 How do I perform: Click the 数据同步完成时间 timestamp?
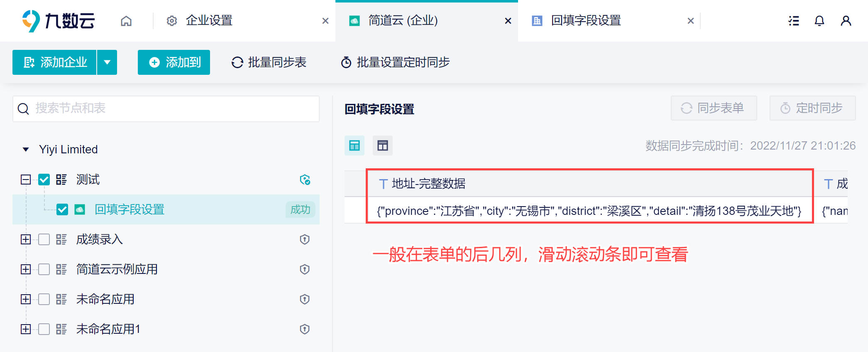click(x=751, y=145)
